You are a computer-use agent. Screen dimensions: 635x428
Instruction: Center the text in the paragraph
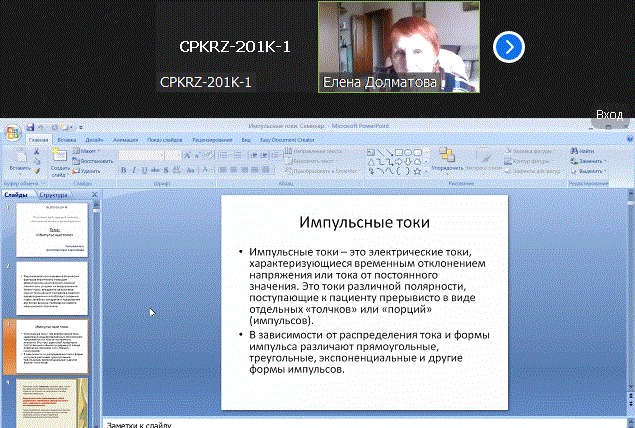pyautogui.click(x=234, y=170)
